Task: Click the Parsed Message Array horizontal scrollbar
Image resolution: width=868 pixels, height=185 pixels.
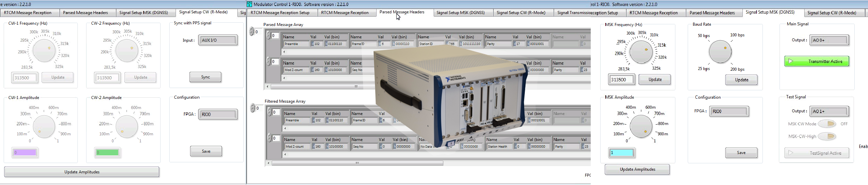Action: [x=357, y=87]
